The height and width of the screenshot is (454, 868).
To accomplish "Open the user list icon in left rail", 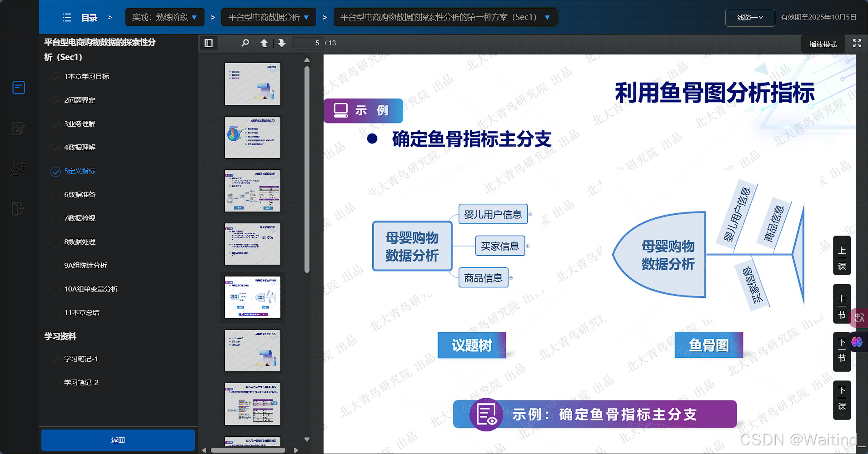I will (19, 168).
